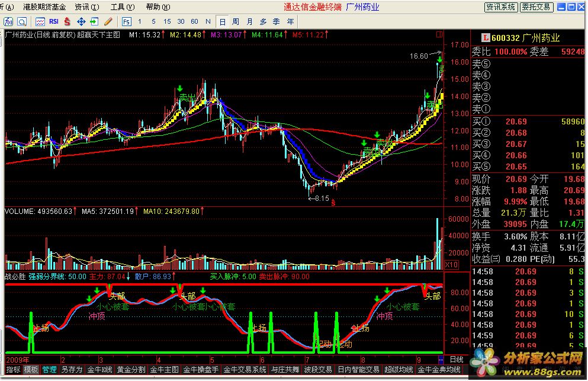This screenshot has width=588, height=381.
Task: Switch to 5-minute period
Action: pos(153,21)
